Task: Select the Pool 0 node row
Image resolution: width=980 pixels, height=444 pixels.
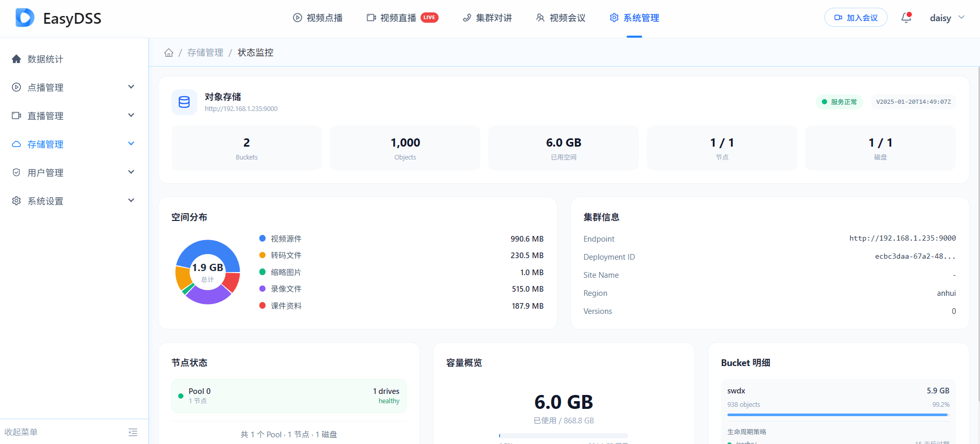Action: (x=289, y=396)
